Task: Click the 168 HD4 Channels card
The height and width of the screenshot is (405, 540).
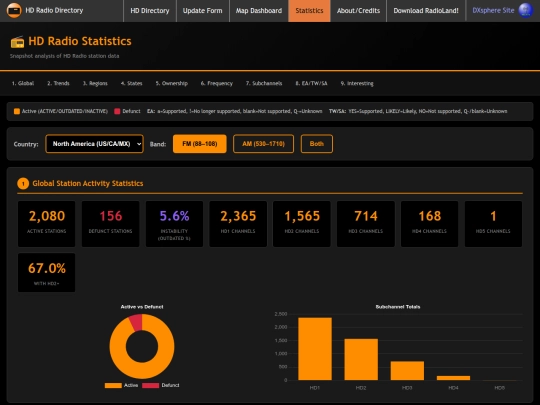Action: [429, 224]
